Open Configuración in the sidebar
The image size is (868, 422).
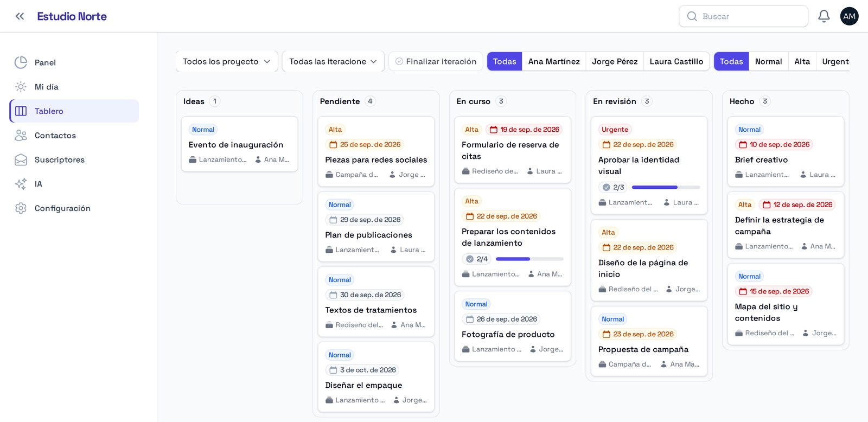pos(74,208)
